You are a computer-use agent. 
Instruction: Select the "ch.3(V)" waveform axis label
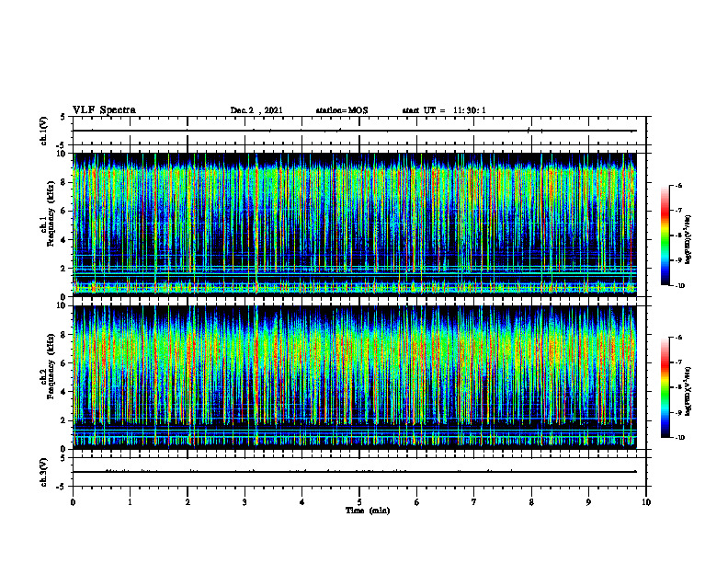coord(44,472)
